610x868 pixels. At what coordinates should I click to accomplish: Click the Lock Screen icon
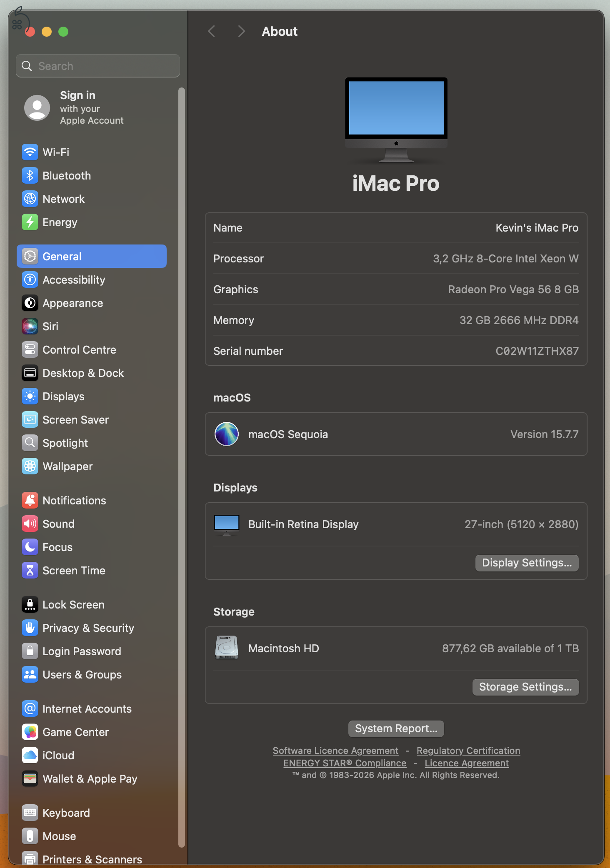click(x=30, y=605)
